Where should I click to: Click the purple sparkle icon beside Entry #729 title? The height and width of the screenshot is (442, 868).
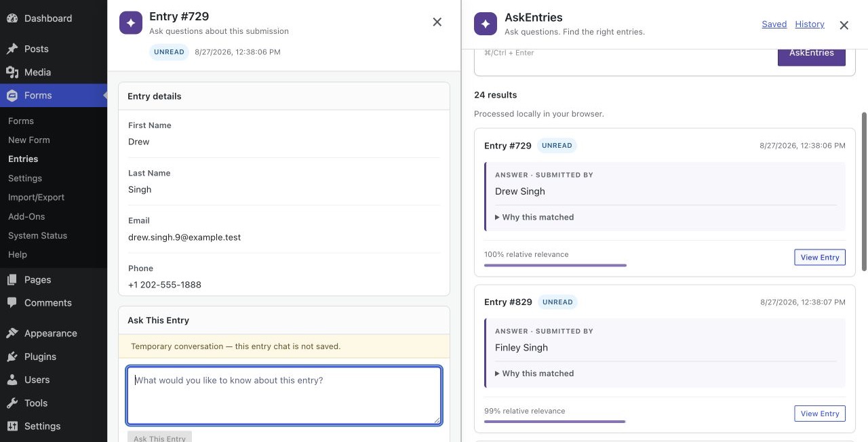(131, 22)
